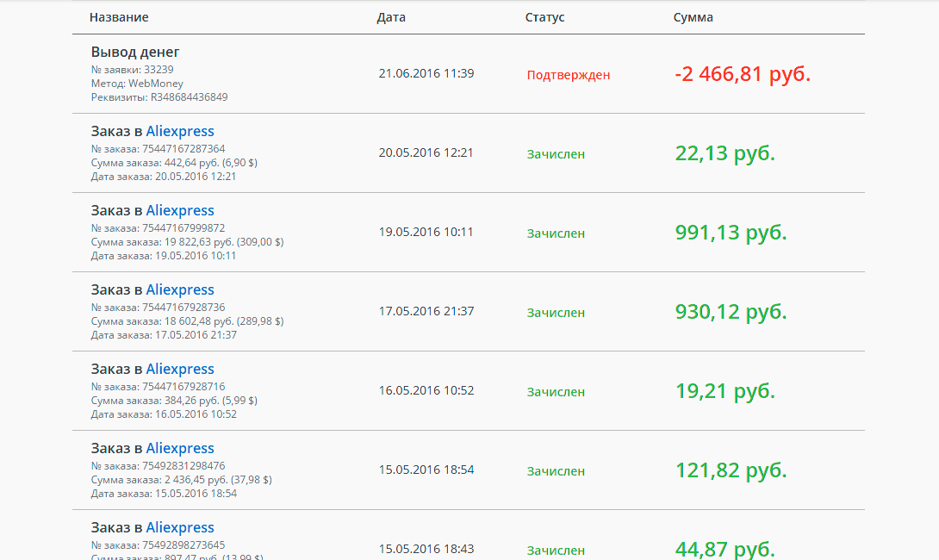Viewport: 939px width, 560px height.
Task: Open the Aliexpress link for order 75492898273645
Action: coord(180,527)
